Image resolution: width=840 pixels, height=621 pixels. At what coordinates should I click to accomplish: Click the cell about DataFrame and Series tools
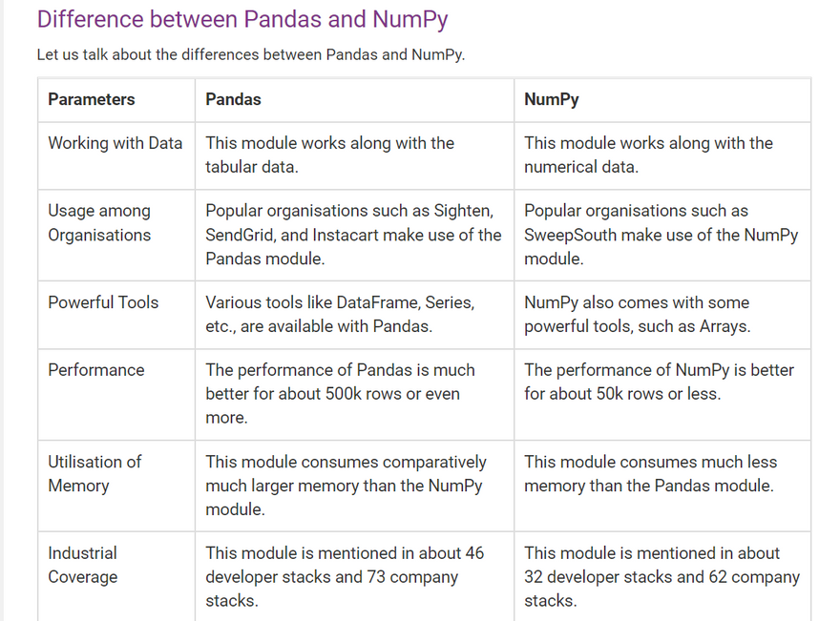(x=340, y=314)
